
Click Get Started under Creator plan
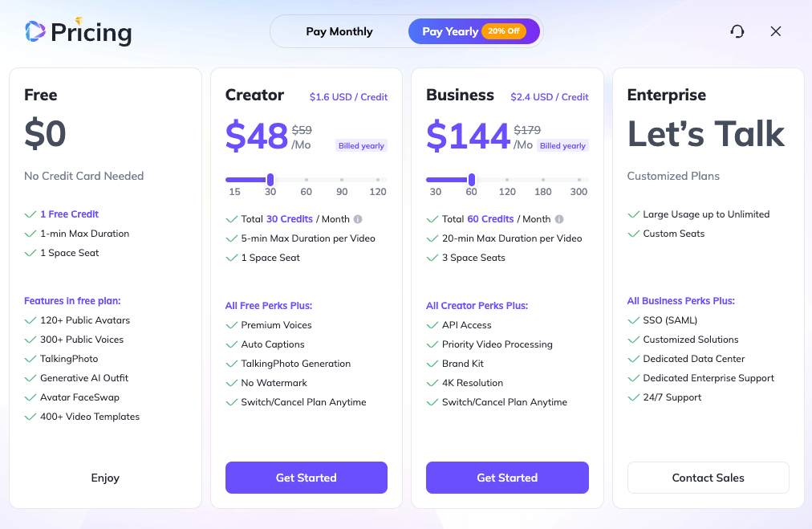[306, 478]
